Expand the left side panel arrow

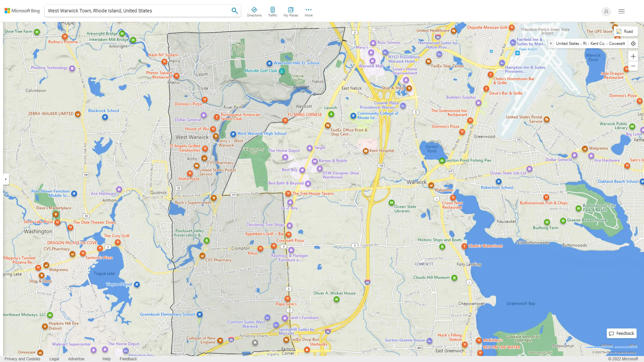6,179
